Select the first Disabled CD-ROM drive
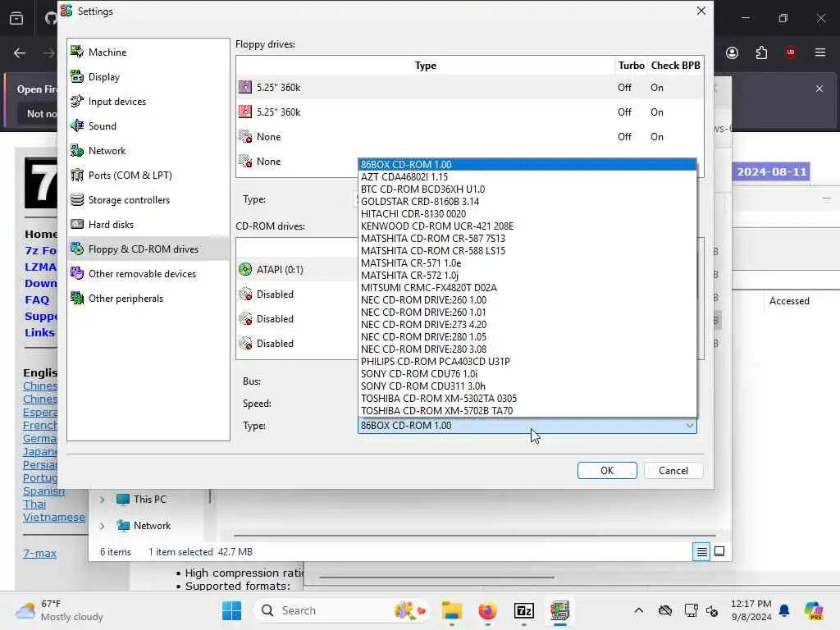 [297, 294]
